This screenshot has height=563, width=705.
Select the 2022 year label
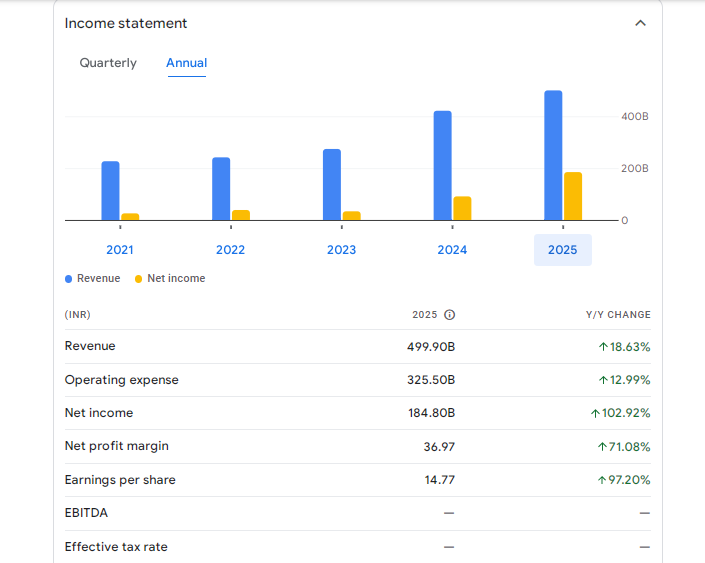[x=230, y=250]
